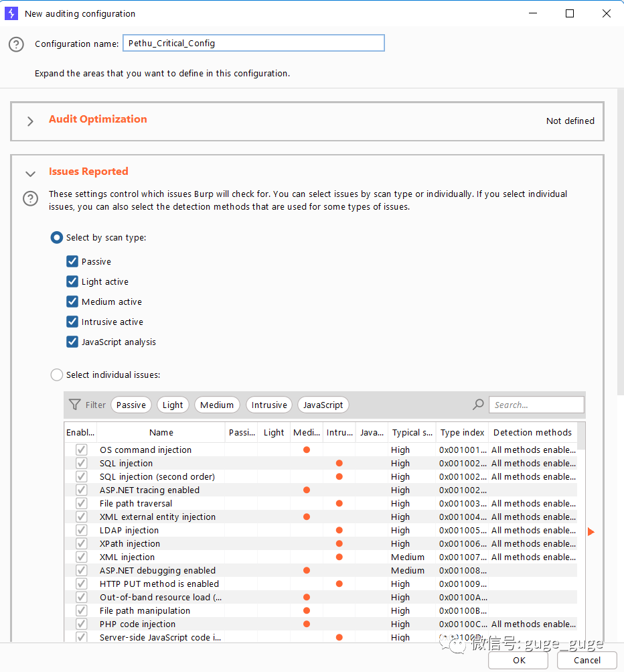Uncheck the Passive scan type
The width and height of the screenshot is (624, 672).
(x=72, y=261)
